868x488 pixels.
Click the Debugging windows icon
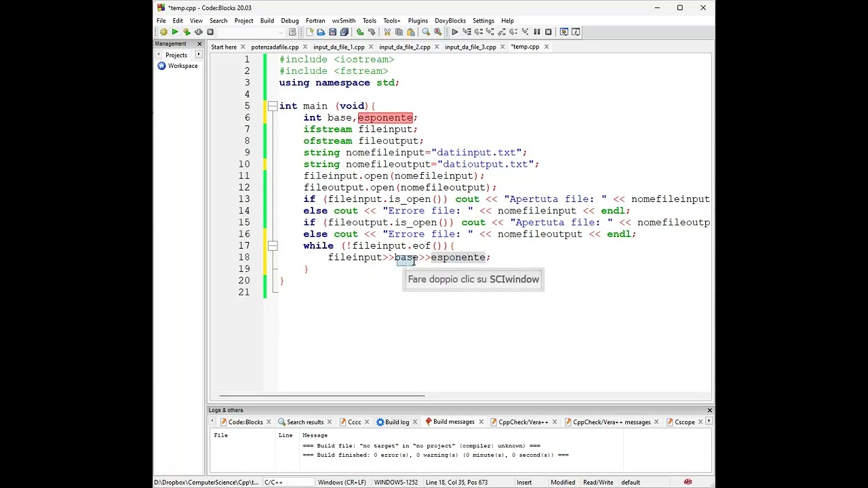click(564, 32)
